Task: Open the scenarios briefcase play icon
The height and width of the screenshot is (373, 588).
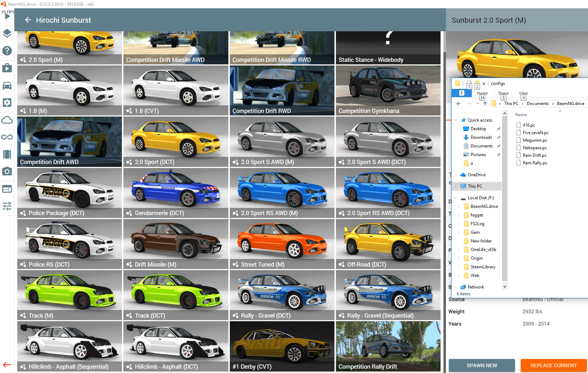Action: coord(7,68)
